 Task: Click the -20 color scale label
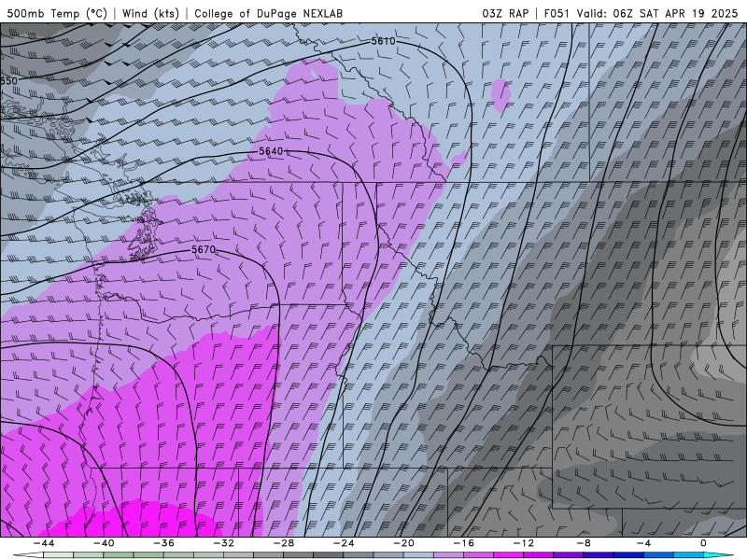click(403, 543)
